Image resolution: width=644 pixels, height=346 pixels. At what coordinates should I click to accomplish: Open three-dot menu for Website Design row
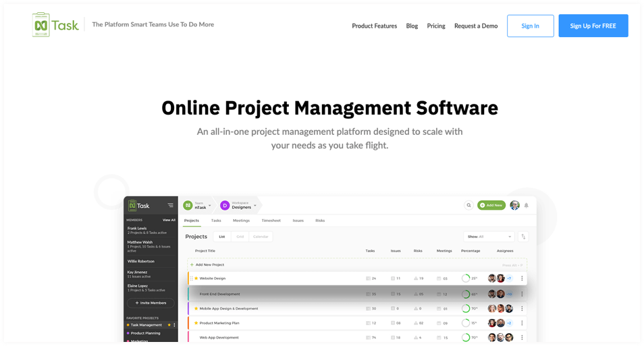pos(522,279)
